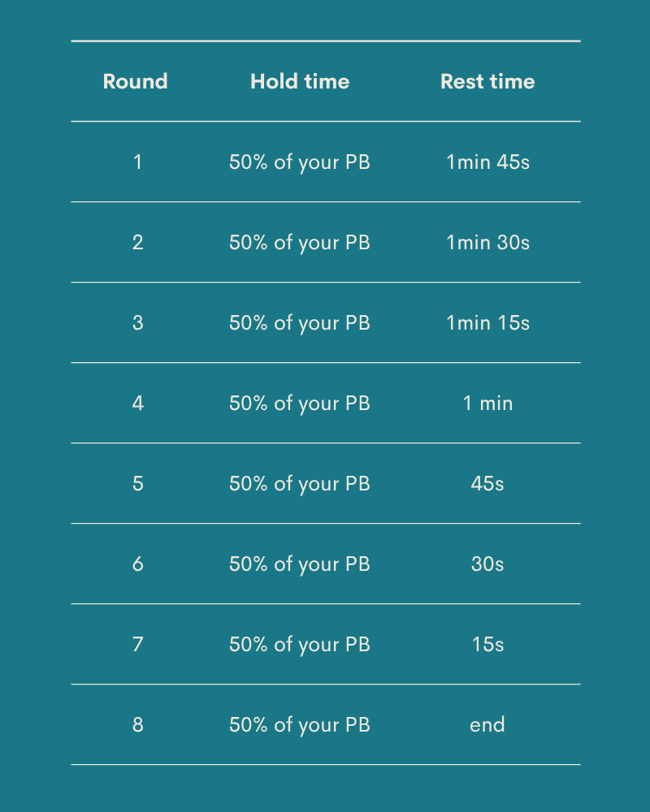Screen dimensions: 650x812
Task: Click the Hold time column header
Action: (300, 81)
